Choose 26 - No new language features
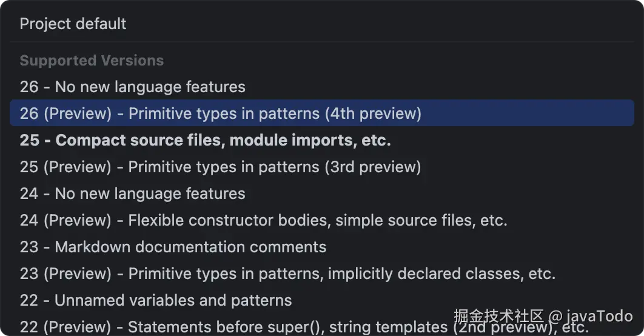The width and height of the screenshot is (644, 336). click(x=132, y=87)
